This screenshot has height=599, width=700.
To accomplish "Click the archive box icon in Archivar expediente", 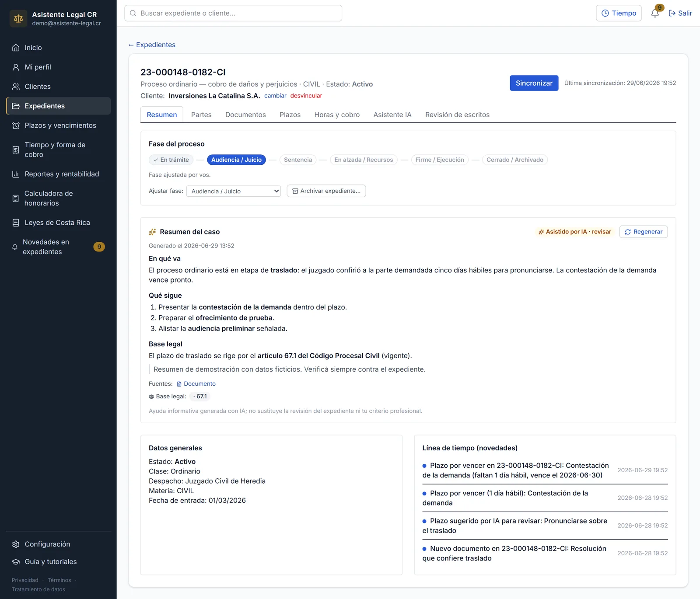I will (295, 191).
